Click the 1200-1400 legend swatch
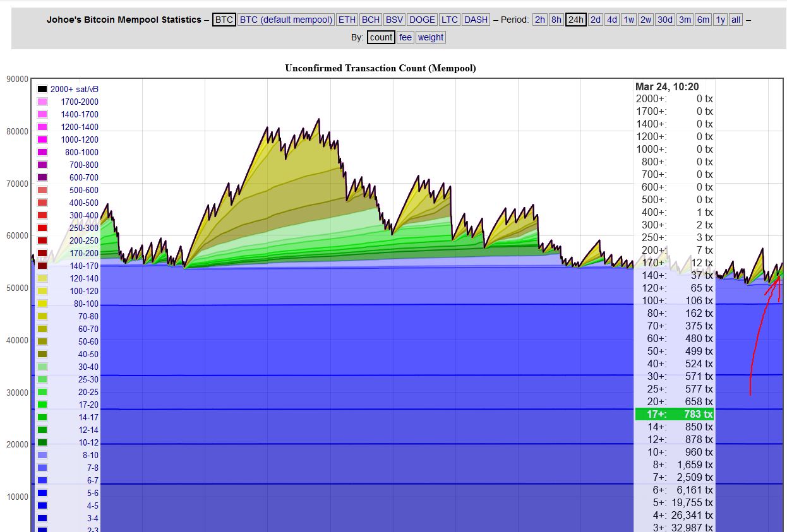The height and width of the screenshot is (532, 787). pyautogui.click(x=42, y=127)
